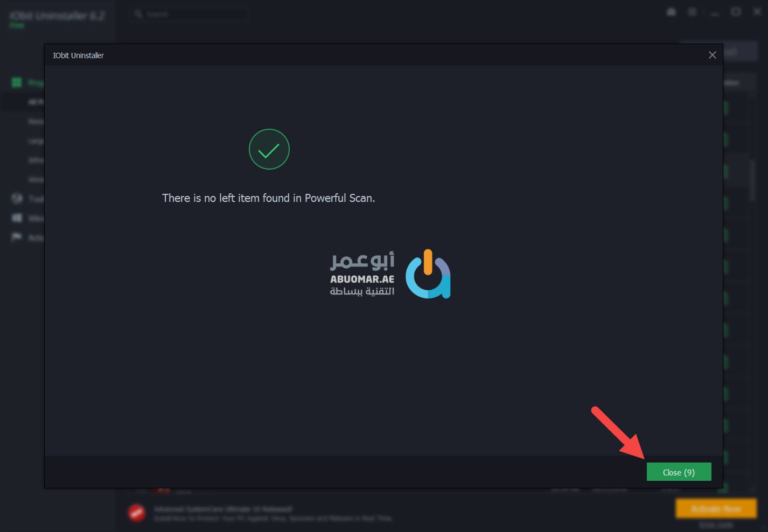This screenshot has width=768, height=532.
Task: Open the Action Center flag icon
Action: pos(17,237)
